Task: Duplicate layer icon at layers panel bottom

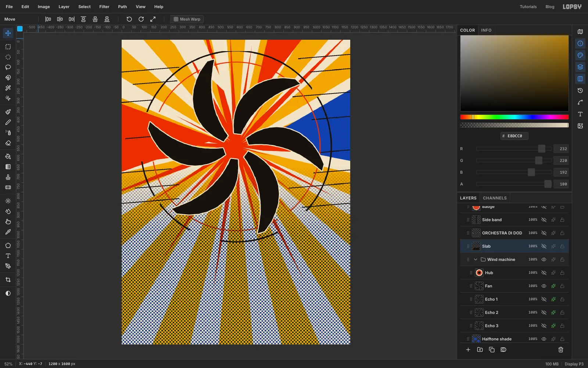Action: (492, 350)
